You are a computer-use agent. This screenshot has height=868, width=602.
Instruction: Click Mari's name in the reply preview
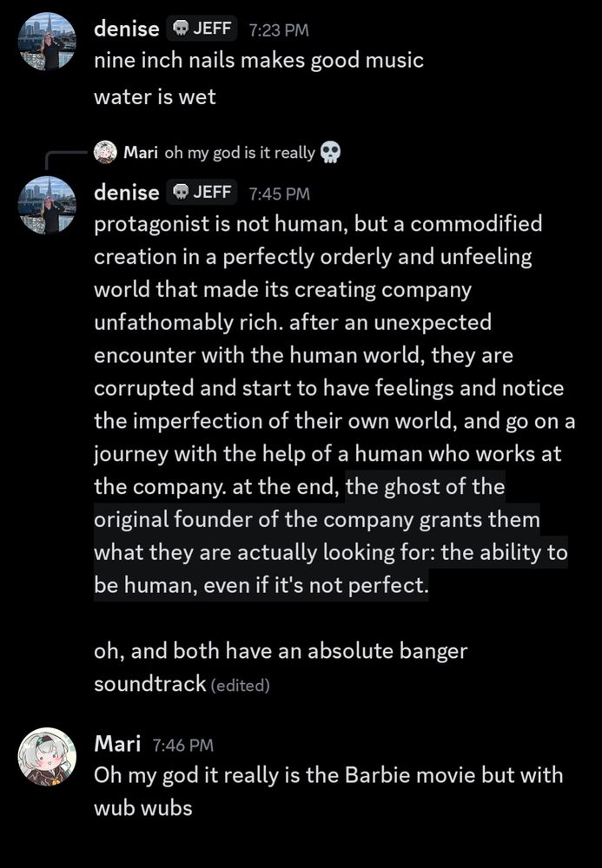pyautogui.click(x=140, y=153)
